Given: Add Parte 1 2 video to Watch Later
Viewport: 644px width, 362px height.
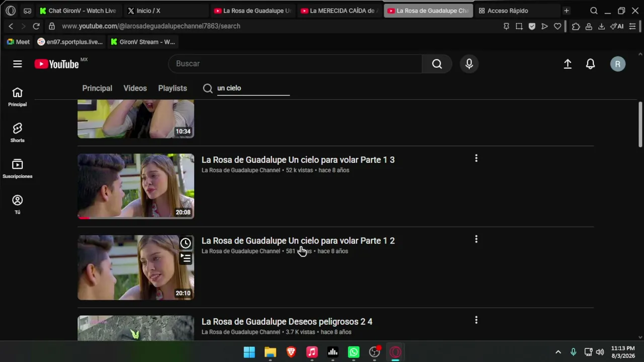Looking at the screenshot, I should pyautogui.click(x=186, y=243).
